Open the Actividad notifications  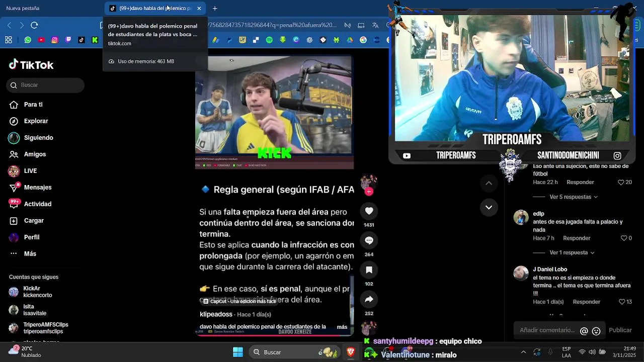coord(30,204)
